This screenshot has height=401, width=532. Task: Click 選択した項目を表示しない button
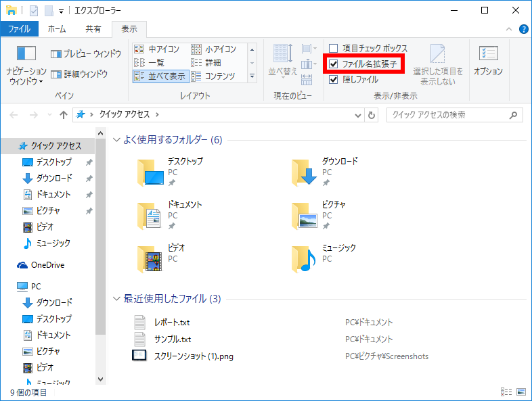point(438,64)
